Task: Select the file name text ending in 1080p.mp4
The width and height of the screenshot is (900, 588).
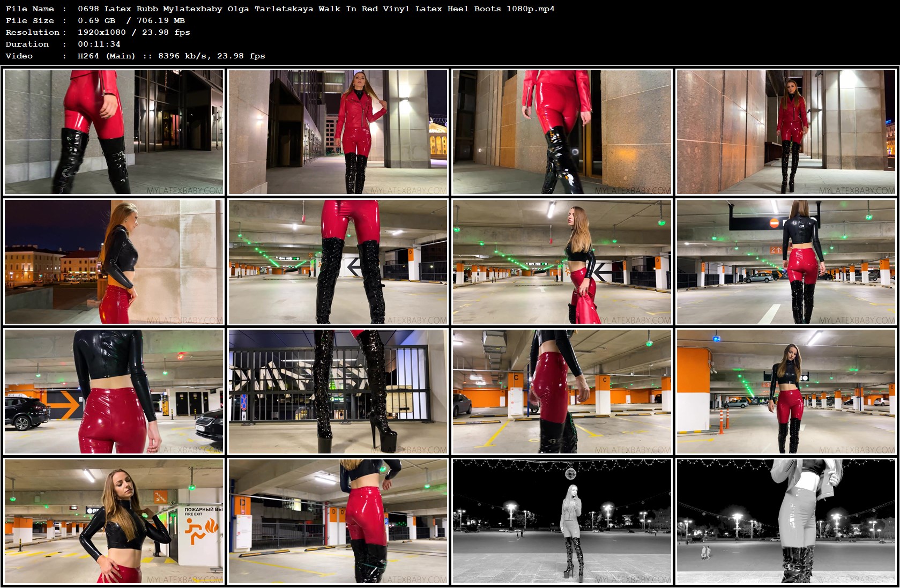Action: pos(315,9)
